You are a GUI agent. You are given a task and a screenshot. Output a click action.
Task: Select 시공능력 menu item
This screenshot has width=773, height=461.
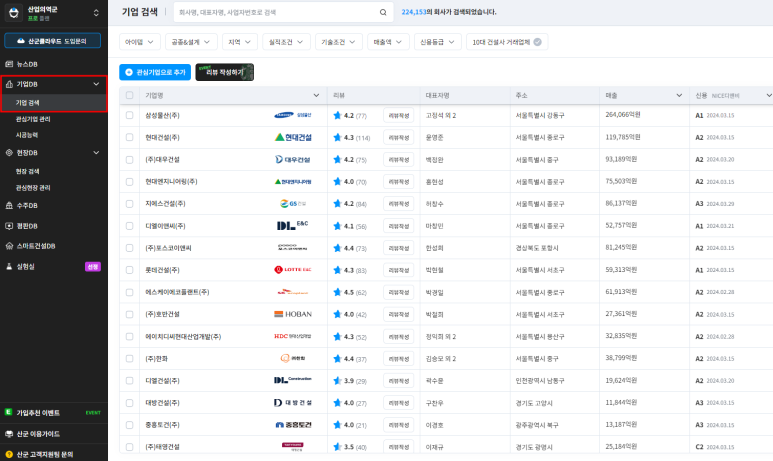tap(27, 135)
